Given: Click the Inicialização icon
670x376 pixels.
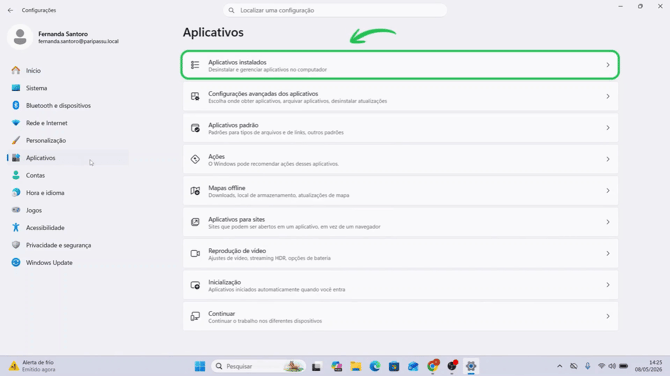Looking at the screenshot, I should pyautogui.click(x=195, y=285).
